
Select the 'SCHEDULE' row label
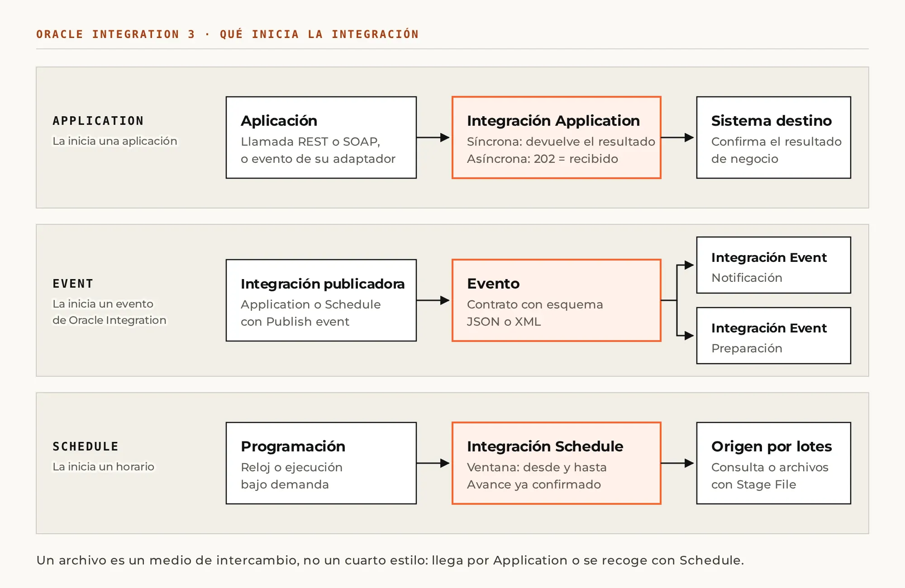point(85,446)
